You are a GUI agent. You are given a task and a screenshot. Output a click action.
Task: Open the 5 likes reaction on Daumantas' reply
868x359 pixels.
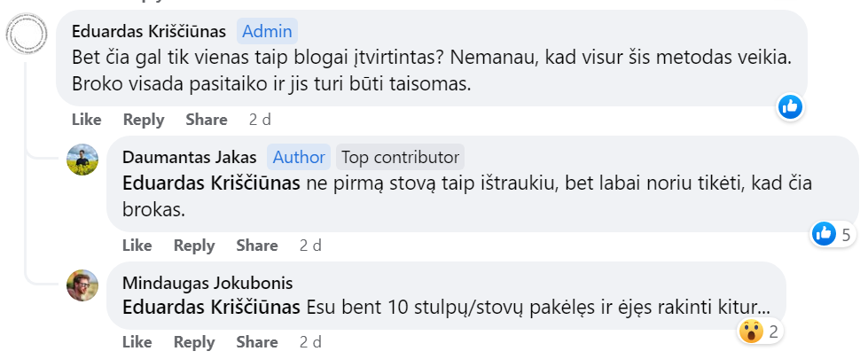pos(833,234)
